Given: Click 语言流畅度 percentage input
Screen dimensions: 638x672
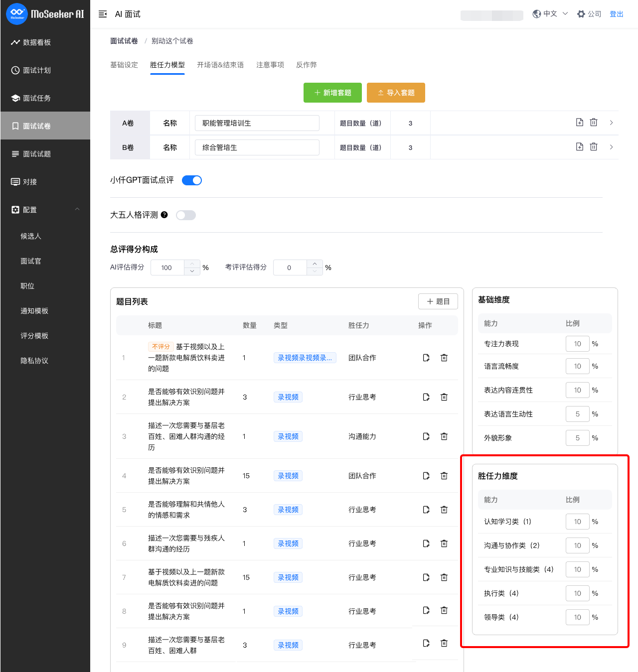Looking at the screenshot, I should (x=578, y=366).
